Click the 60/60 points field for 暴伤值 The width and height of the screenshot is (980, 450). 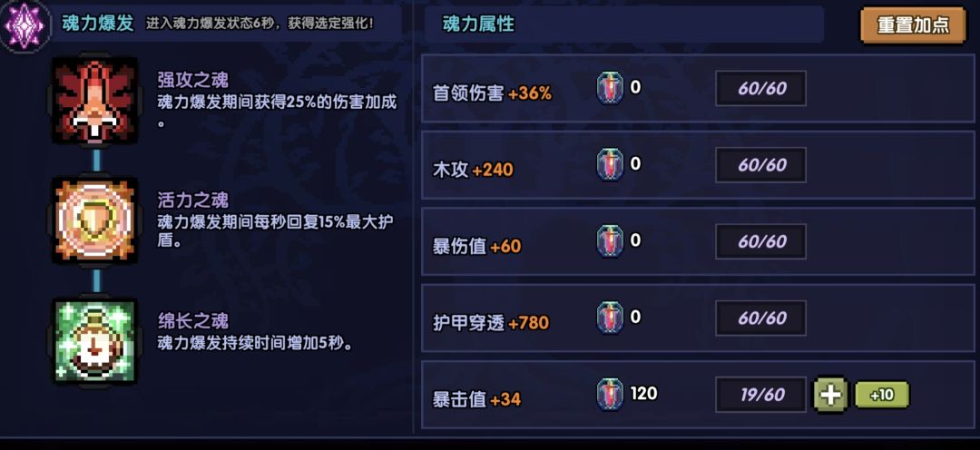(x=761, y=242)
